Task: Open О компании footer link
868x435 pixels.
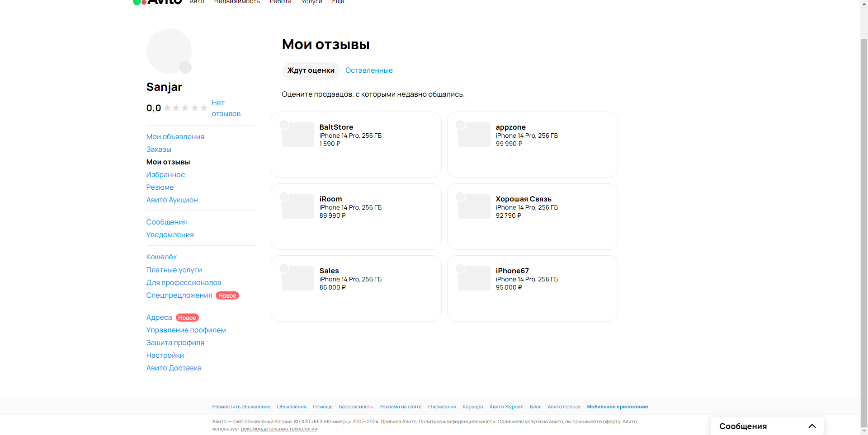Action: pyautogui.click(x=442, y=407)
